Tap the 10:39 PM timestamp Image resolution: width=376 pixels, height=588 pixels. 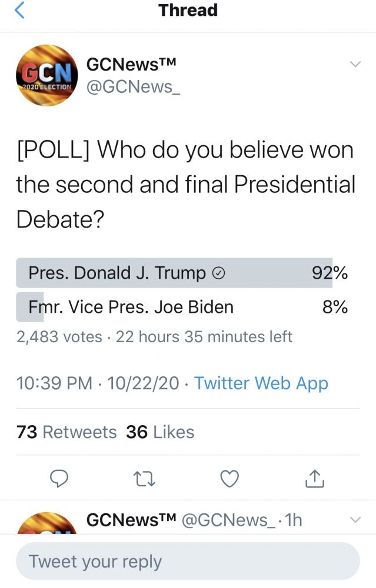click(x=54, y=383)
